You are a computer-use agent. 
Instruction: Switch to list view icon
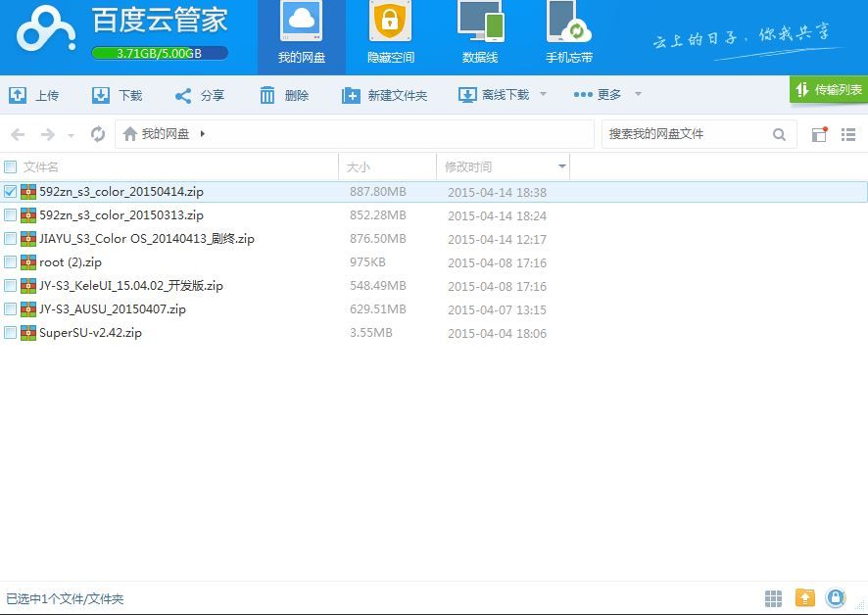[x=848, y=134]
